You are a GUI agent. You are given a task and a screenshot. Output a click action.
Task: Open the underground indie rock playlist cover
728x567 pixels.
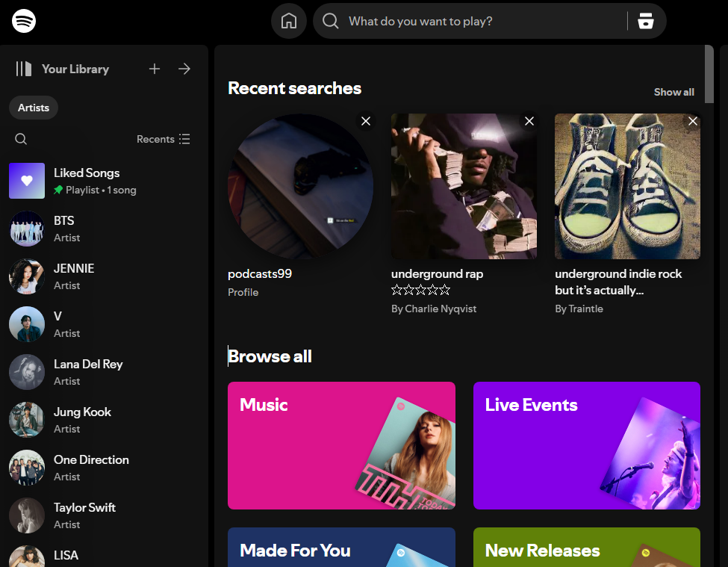627,186
